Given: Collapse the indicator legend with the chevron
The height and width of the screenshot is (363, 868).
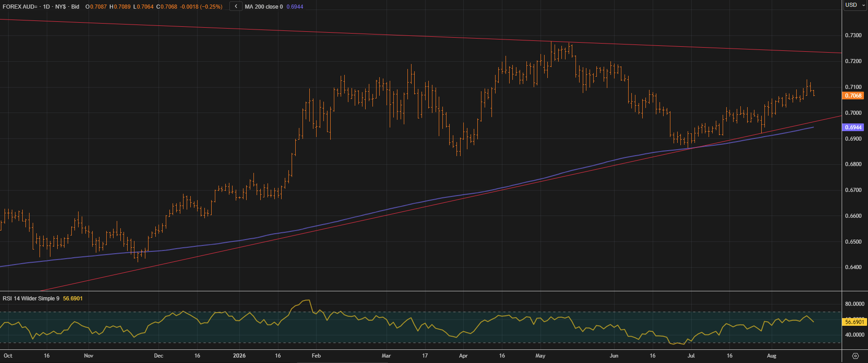Looking at the screenshot, I should click(236, 6).
